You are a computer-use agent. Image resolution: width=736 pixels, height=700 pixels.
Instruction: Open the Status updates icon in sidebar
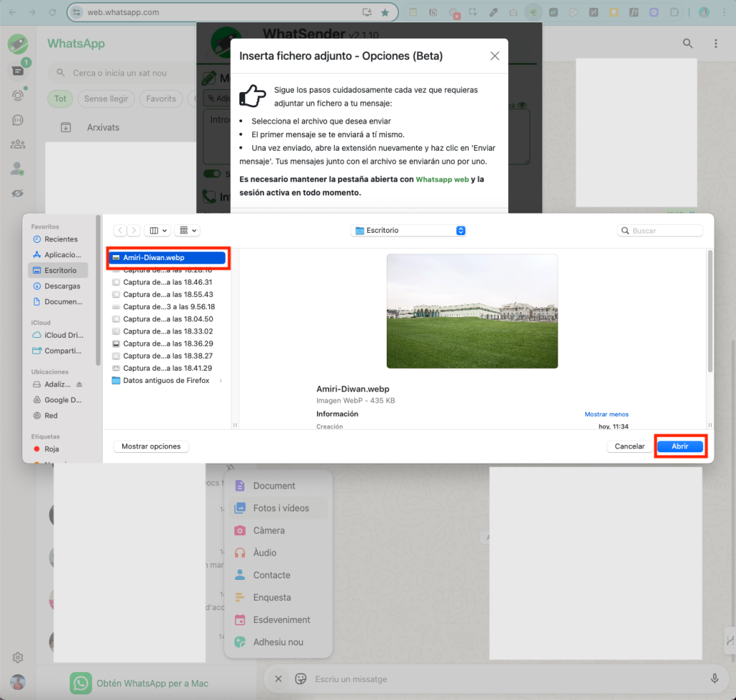click(17, 96)
